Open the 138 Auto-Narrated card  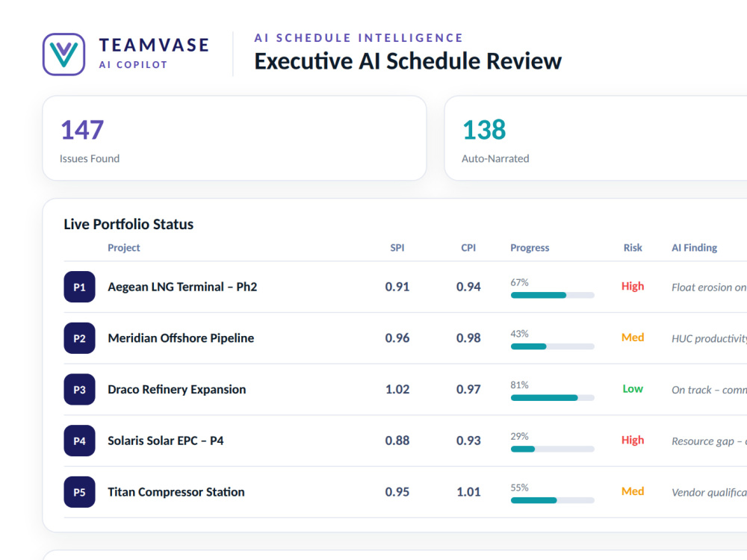595,138
